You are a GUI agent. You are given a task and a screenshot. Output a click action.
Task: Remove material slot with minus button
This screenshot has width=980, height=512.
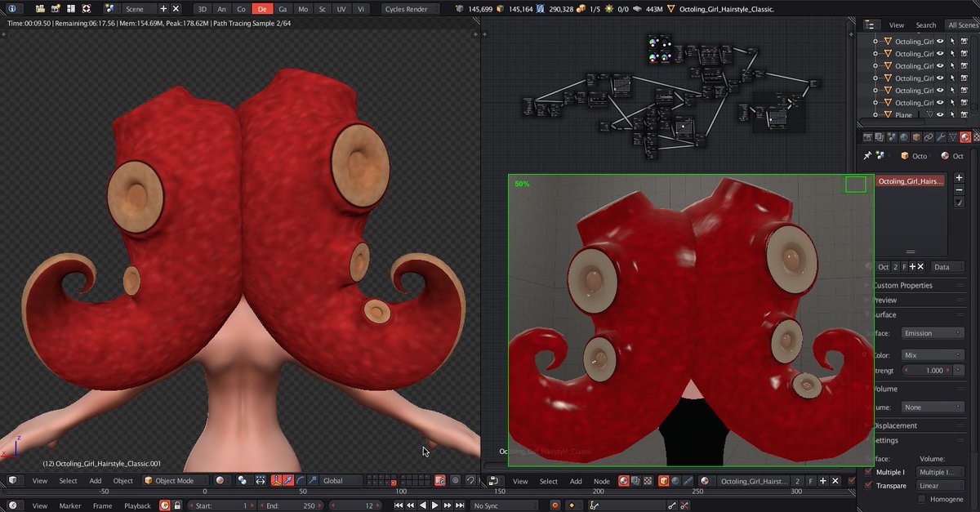[959, 190]
